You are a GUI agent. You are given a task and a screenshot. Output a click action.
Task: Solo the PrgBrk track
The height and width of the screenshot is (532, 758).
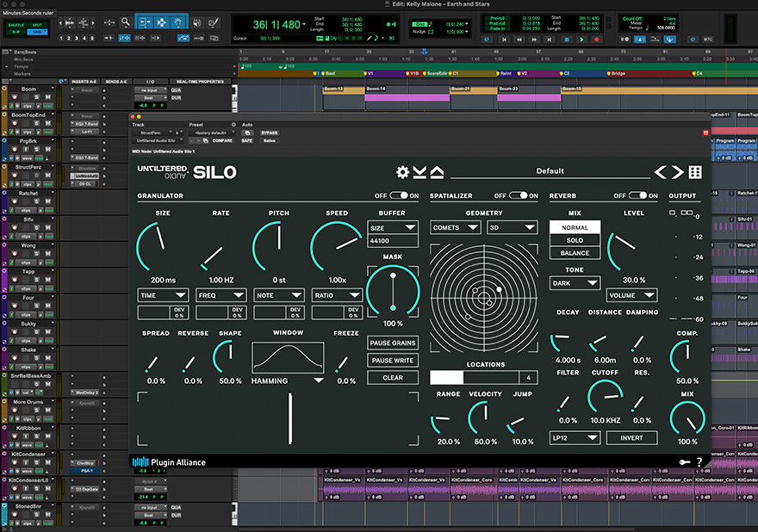pos(37,149)
